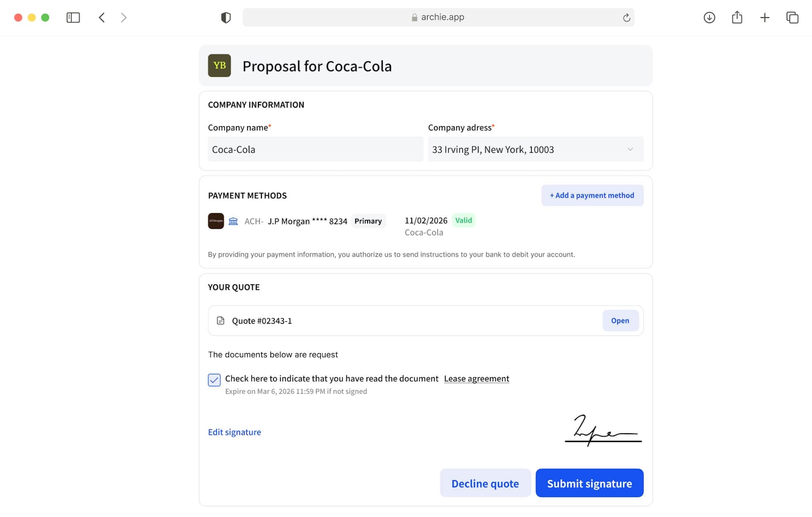Open the Company address dropdown
The image size is (812, 517).
[x=630, y=149]
